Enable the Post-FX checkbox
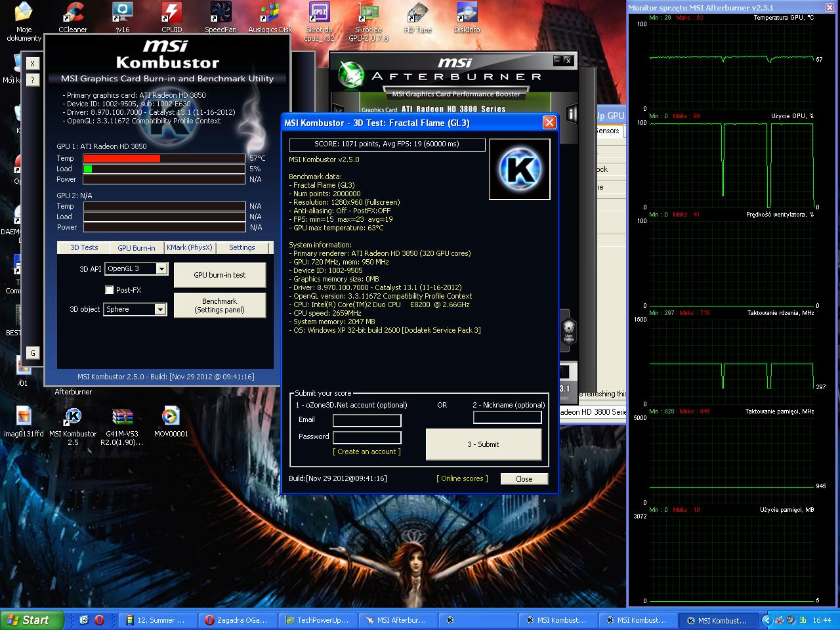 point(110,290)
